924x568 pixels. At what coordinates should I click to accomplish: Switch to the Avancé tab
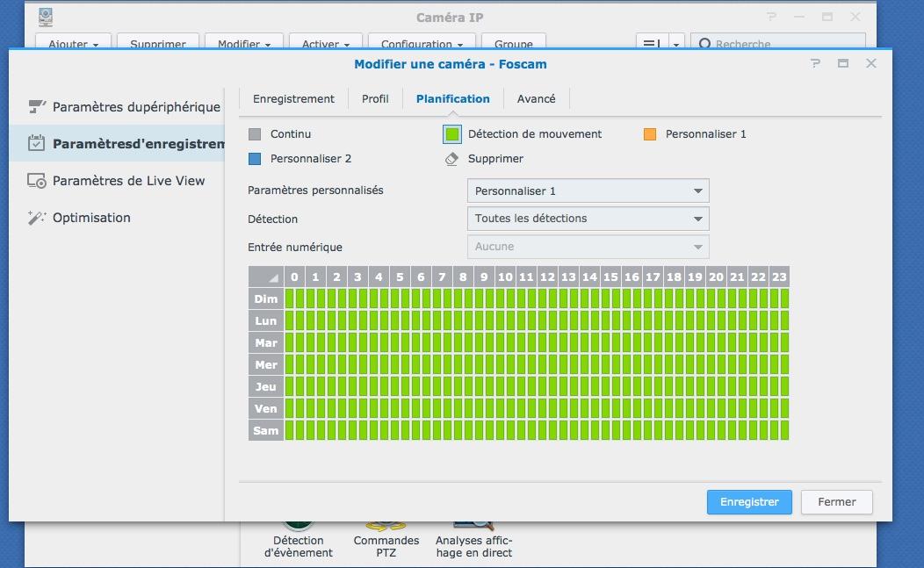click(x=536, y=98)
